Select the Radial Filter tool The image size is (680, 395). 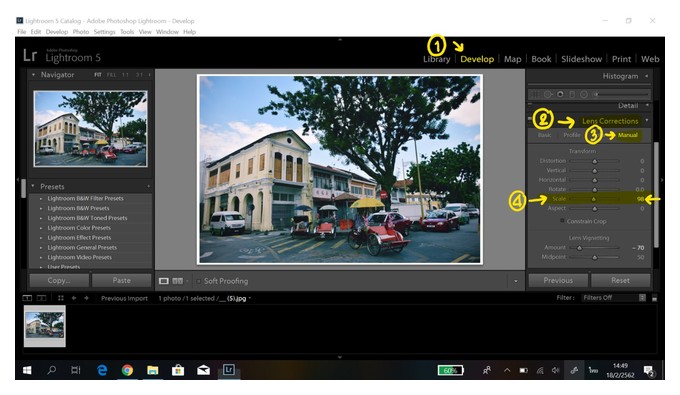584,94
